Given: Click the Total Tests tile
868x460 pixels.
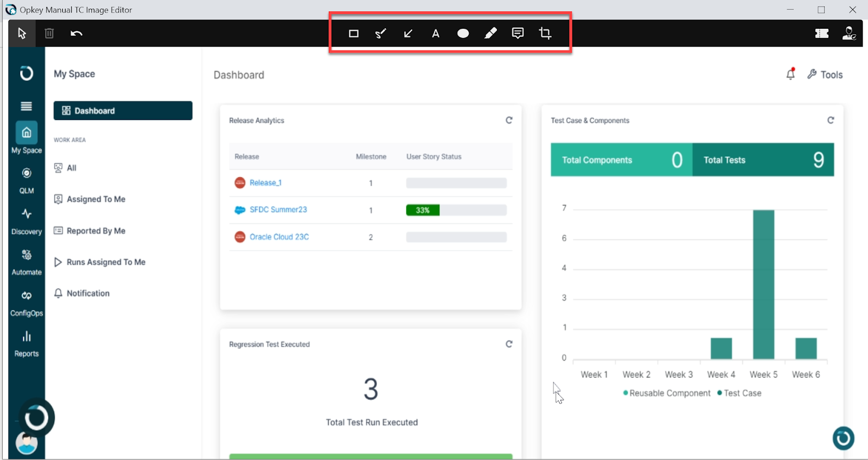Looking at the screenshot, I should [763, 159].
